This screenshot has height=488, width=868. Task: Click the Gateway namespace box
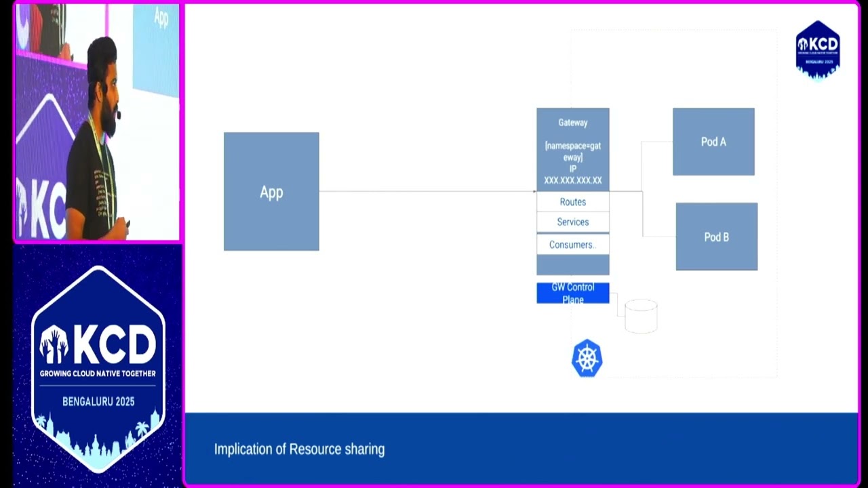coord(573,150)
